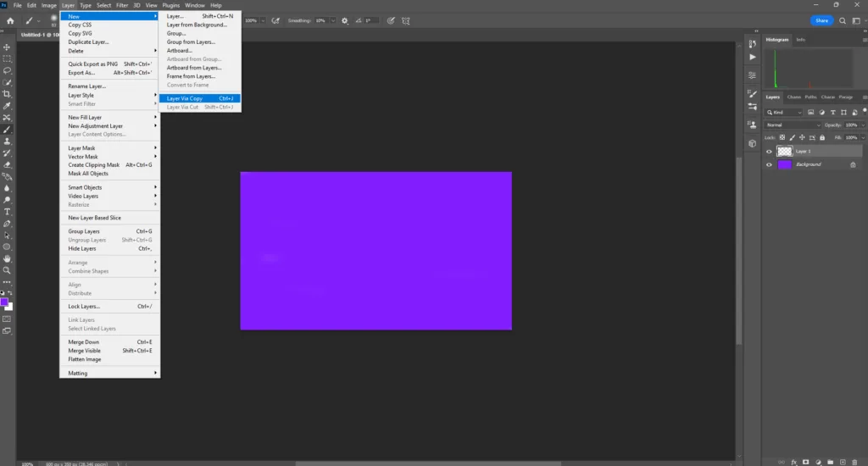Screen dimensions: 868x466
Task: Expand the New Fill Layer submenu
Action: 109,117
